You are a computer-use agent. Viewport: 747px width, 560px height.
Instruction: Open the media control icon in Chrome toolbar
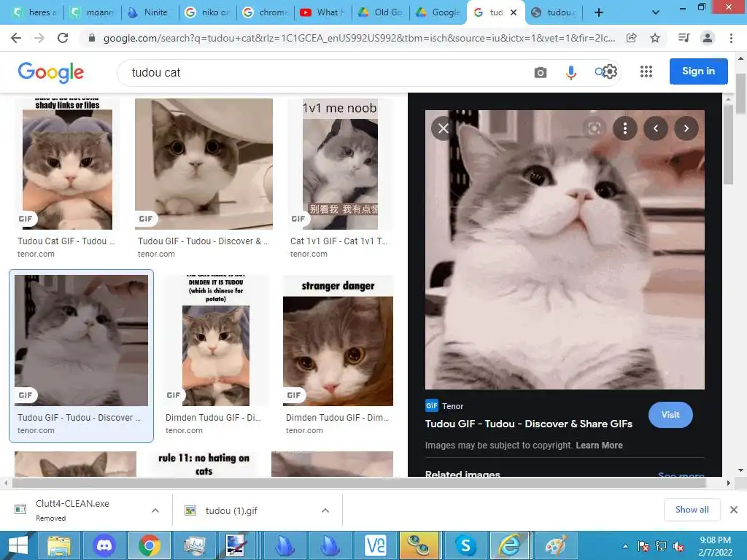tap(684, 38)
